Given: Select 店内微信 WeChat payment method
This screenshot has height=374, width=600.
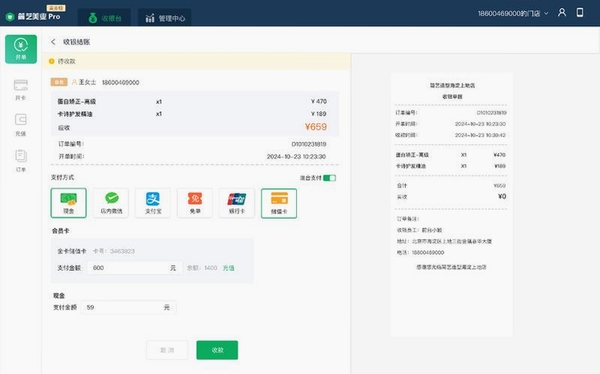Looking at the screenshot, I should point(111,203).
